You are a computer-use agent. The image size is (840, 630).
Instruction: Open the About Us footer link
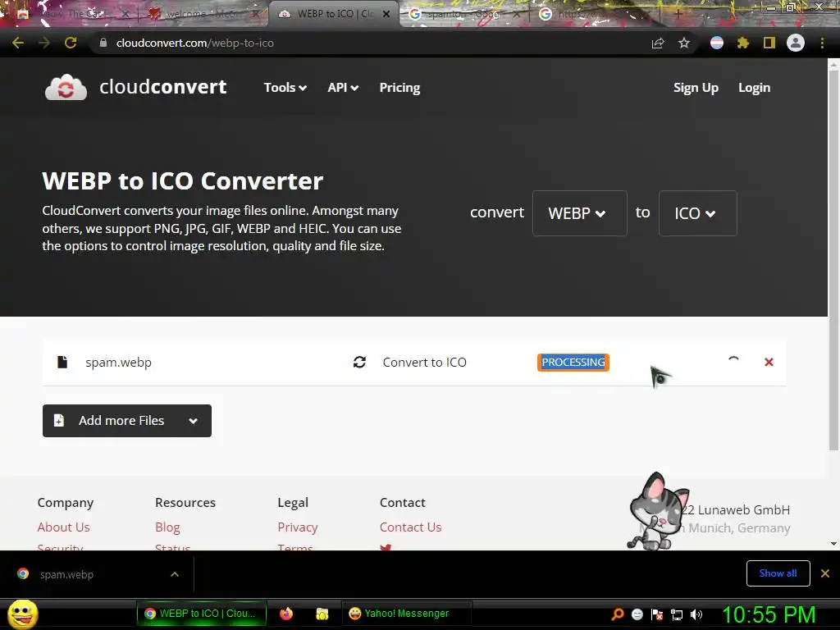(x=64, y=527)
